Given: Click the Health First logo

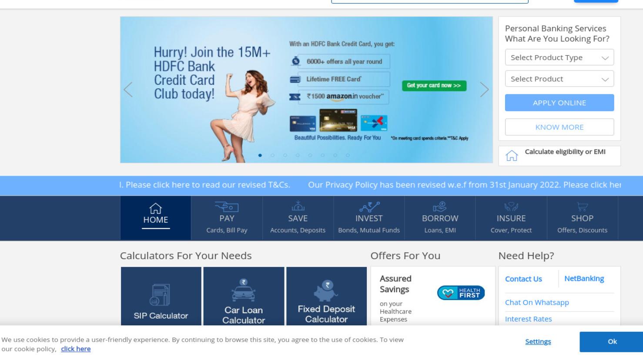Looking at the screenshot, I should (x=461, y=293).
